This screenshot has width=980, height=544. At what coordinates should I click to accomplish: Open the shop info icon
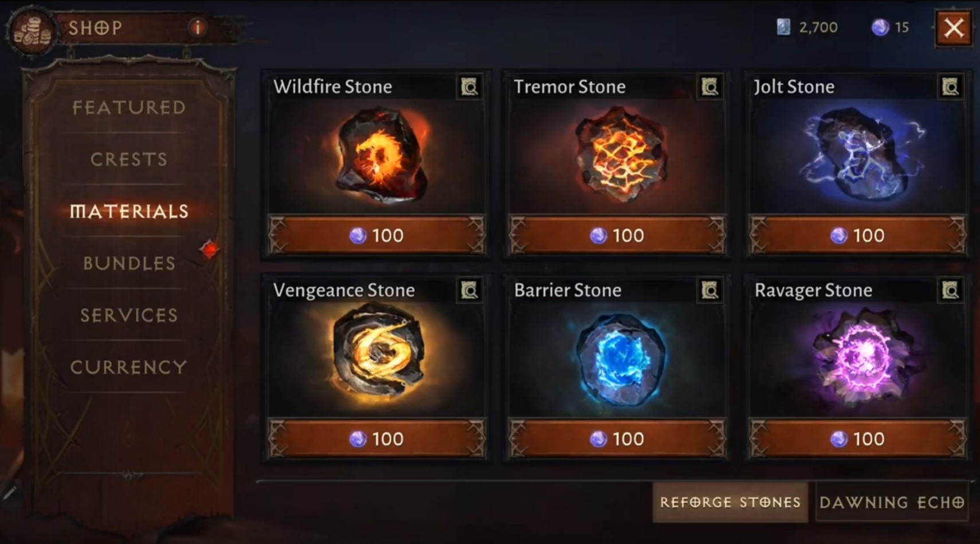[197, 27]
